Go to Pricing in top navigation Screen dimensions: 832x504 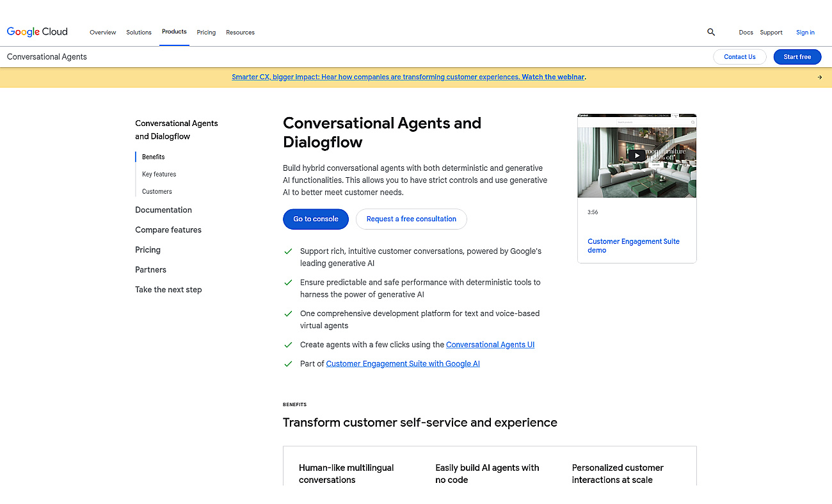click(206, 33)
